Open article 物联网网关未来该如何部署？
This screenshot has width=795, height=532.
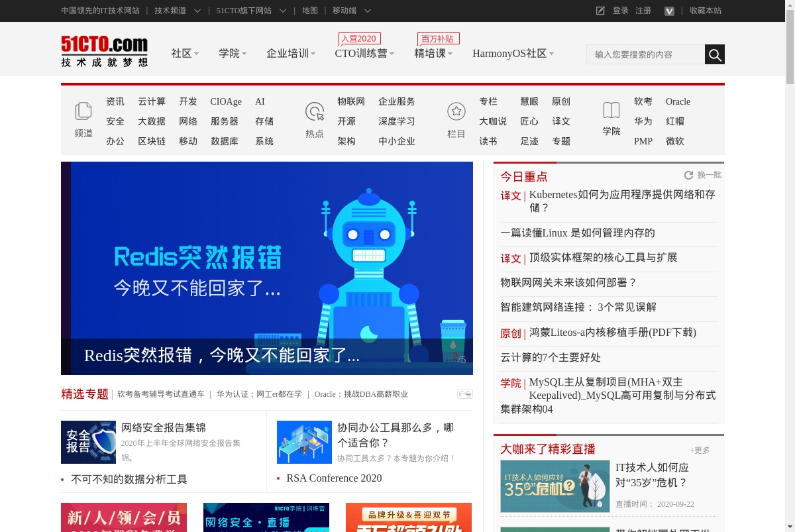click(x=568, y=283)
